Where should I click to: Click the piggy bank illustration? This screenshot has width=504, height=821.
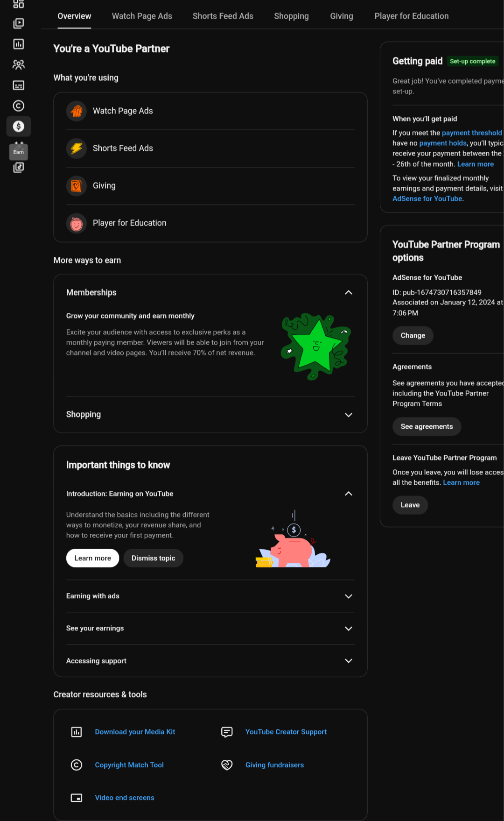click(293, 539)
